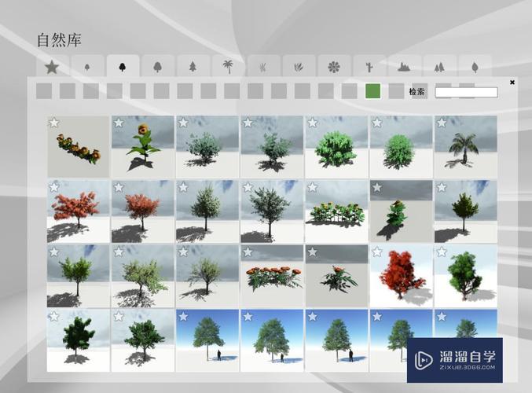Select the cactus category tab icon

click(x=369, y=67)
